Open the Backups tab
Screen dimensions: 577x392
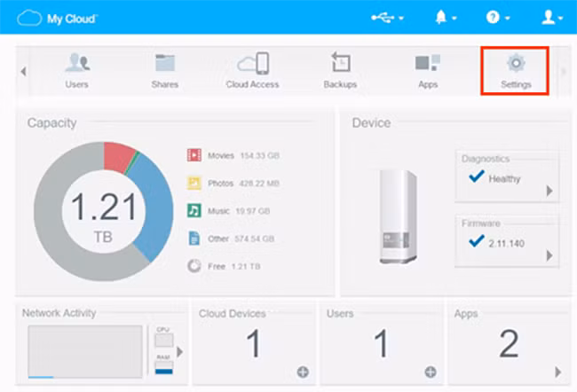click(x=340, y=71)
